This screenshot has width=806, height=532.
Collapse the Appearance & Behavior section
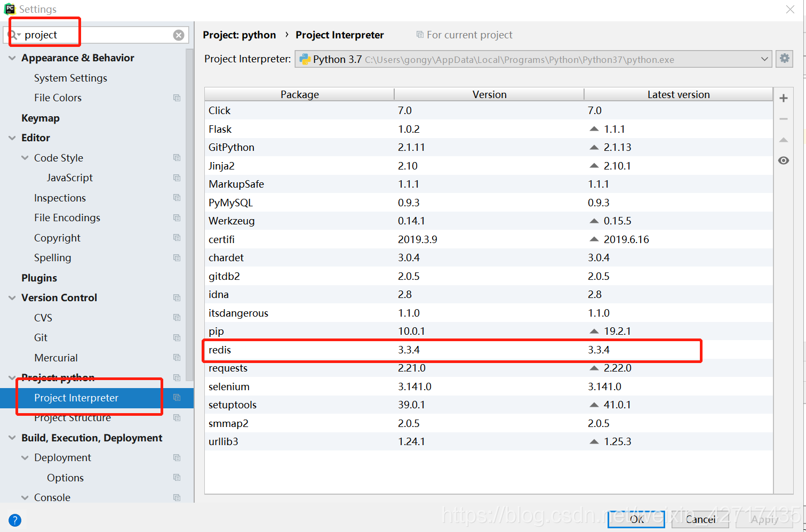(x=12, y=58)
